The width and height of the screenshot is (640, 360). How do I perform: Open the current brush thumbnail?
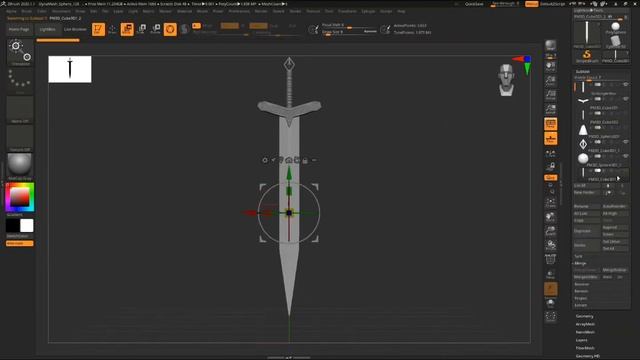(20, 52)
